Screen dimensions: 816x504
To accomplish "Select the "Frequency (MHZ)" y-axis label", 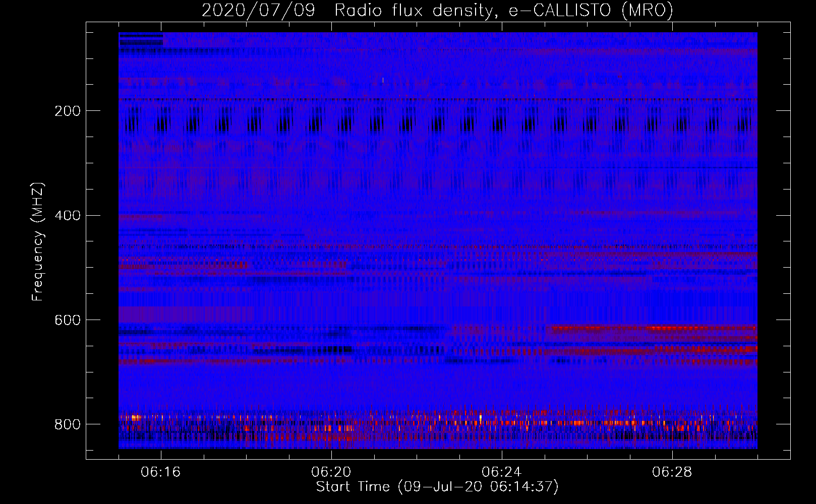I will (37, 241).
